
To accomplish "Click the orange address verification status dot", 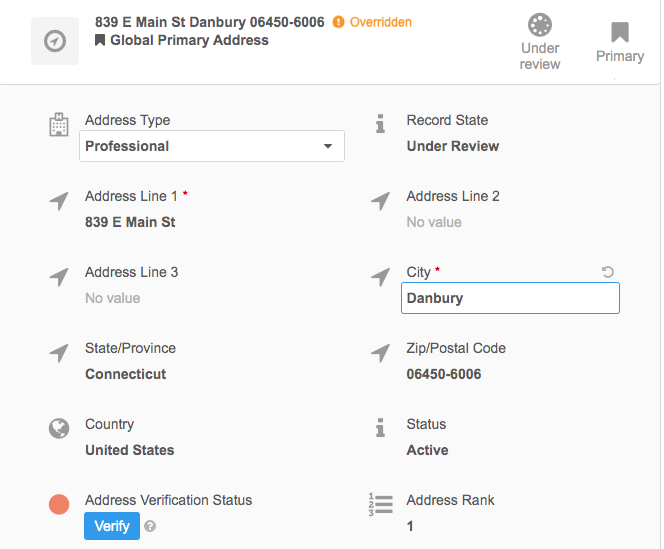I will 59,505.
